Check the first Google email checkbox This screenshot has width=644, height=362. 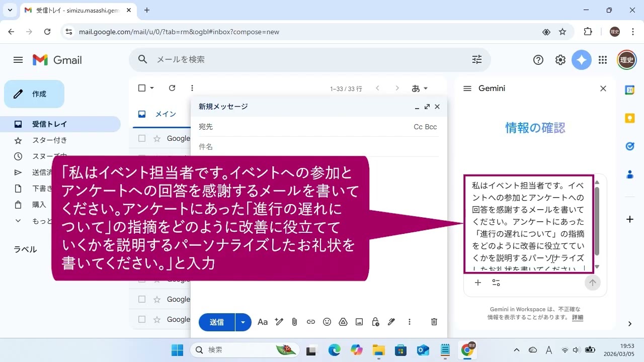click(142, 138)
